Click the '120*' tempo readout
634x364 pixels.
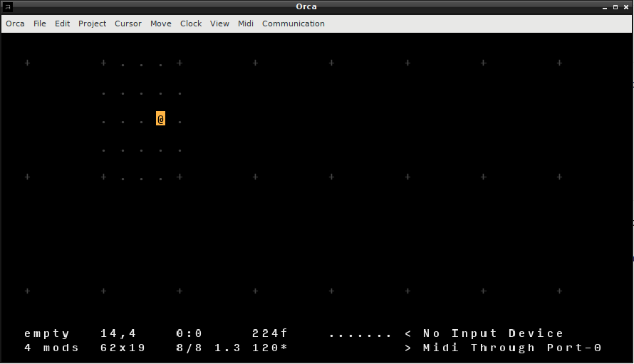pos(270,348)
